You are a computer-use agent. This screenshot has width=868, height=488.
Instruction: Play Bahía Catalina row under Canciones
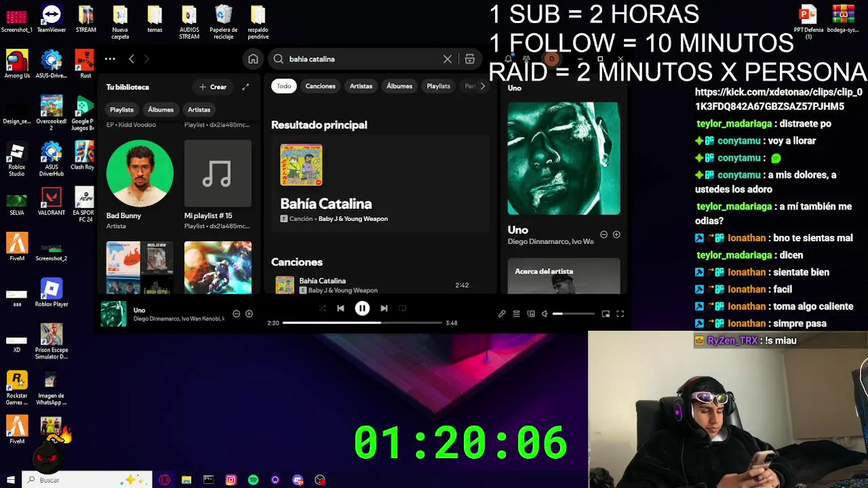coord(380,285)
